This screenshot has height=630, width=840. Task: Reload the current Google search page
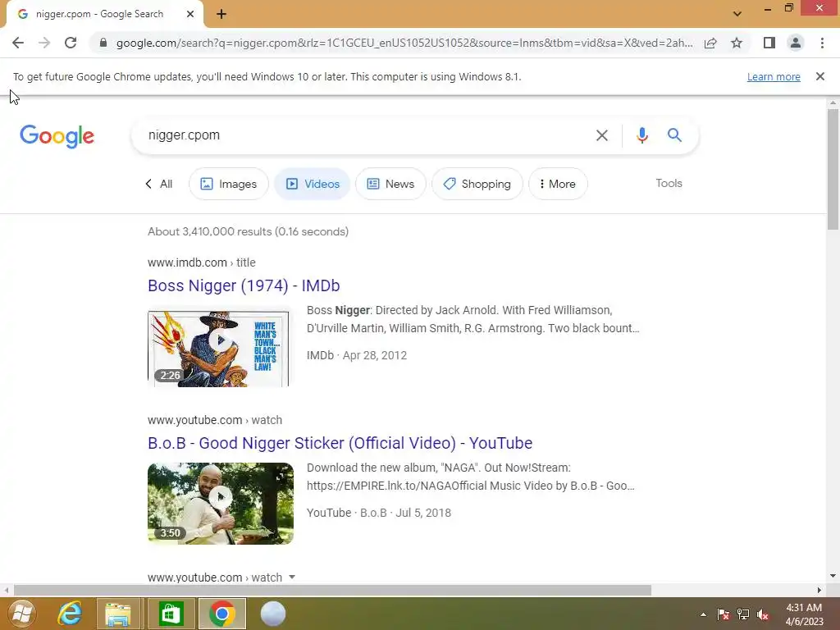[71, 43]
